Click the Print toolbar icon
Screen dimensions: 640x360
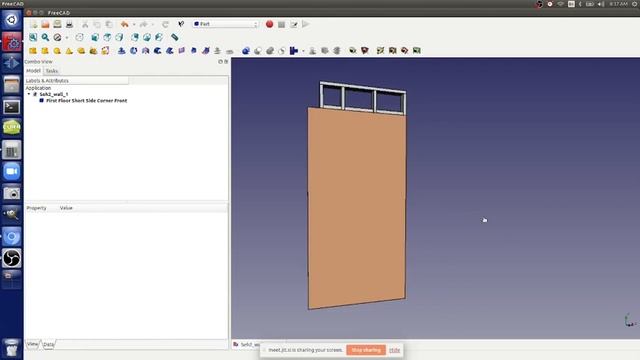pos(69,24)
